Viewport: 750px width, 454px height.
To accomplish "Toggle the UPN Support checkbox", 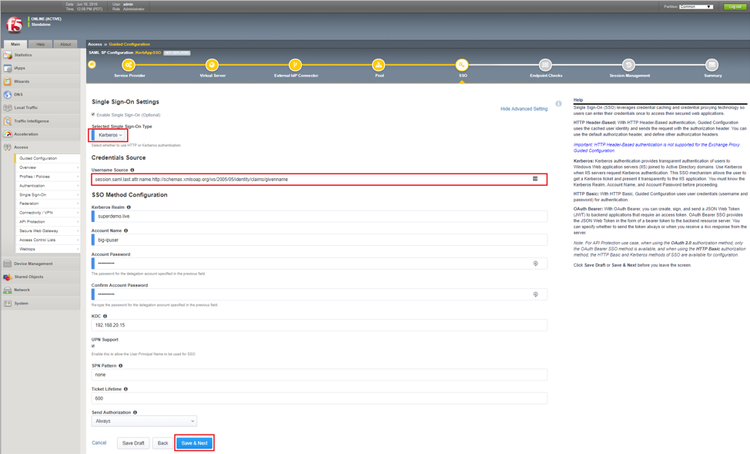I will click(93, 346).
